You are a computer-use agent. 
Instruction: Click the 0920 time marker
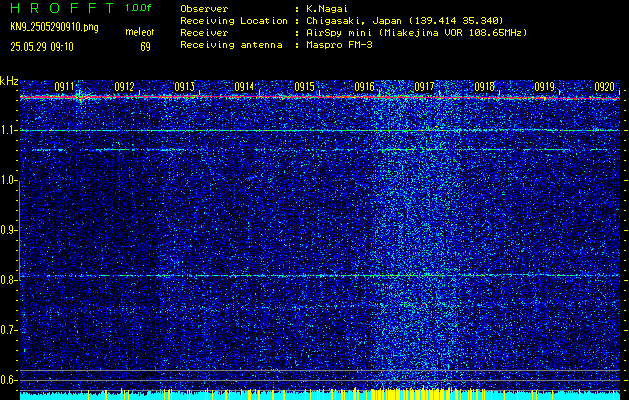click(605, 87)
